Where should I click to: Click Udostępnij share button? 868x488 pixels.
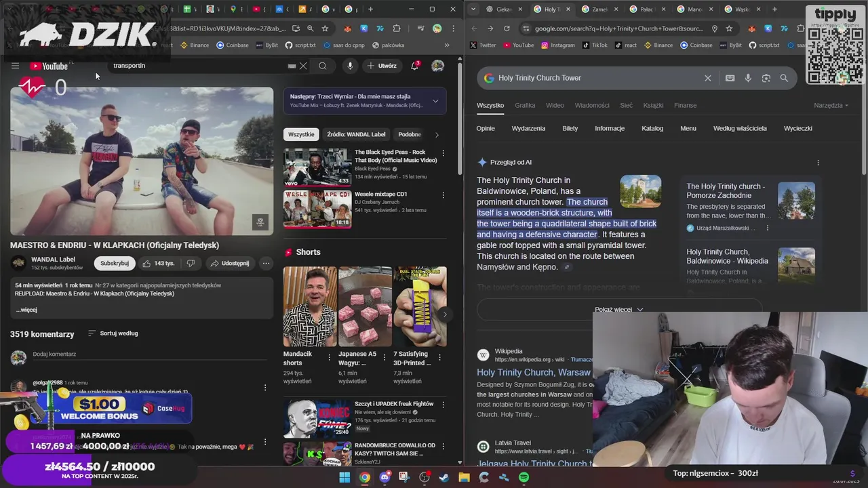tap(229, 263)
